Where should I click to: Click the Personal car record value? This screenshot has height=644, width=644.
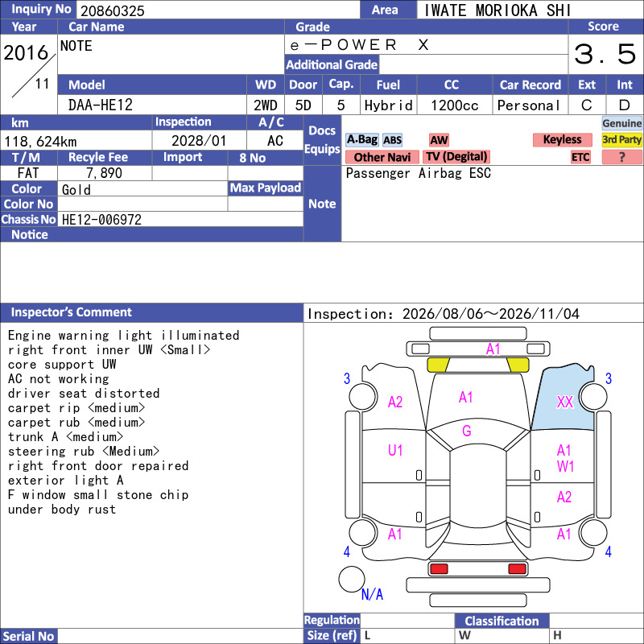[x=529, y=105]
